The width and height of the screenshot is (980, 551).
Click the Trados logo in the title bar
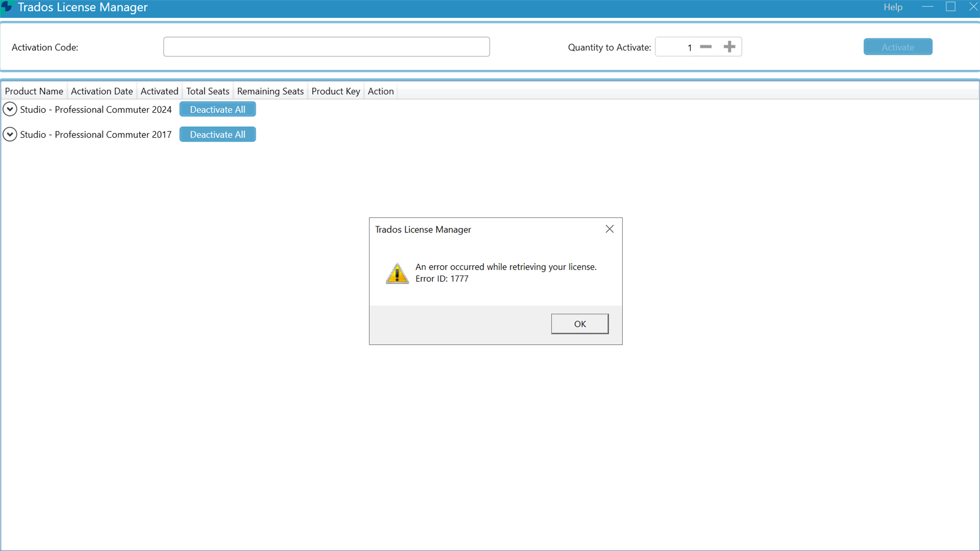7,7
